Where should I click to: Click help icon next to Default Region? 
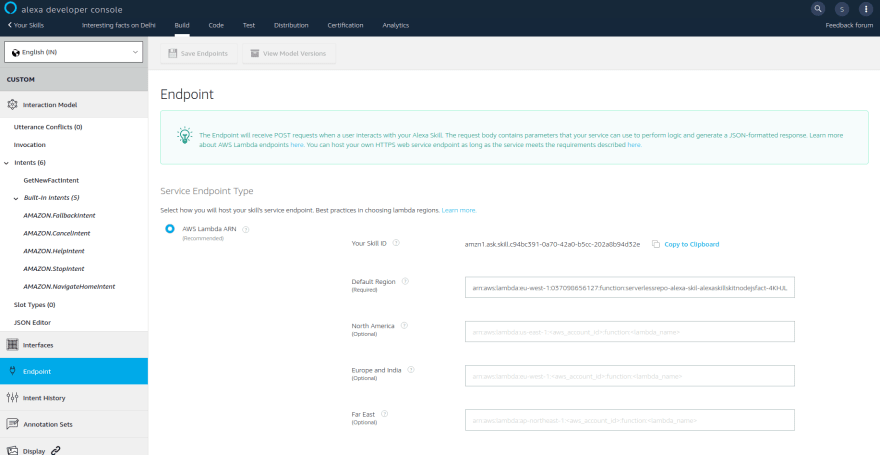pos(405,281)
